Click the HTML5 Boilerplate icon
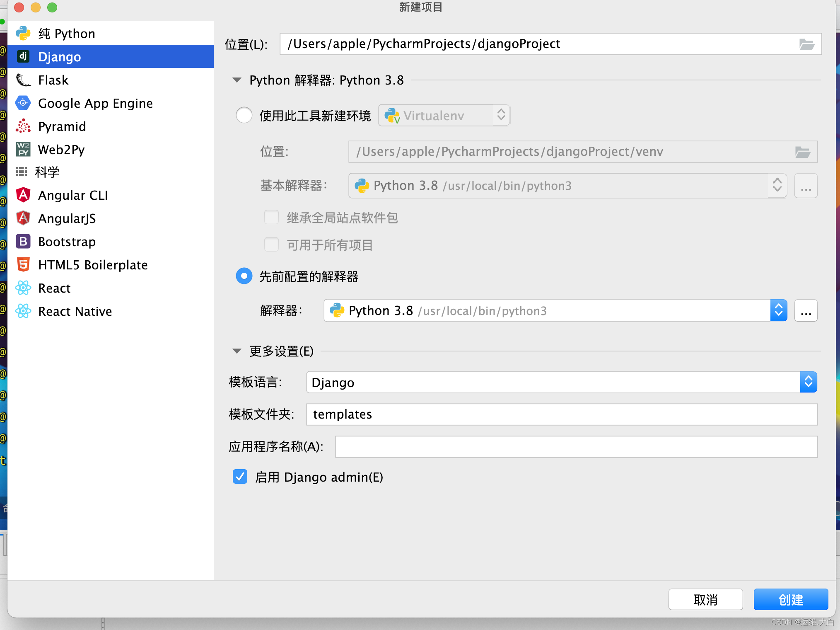The width and height of the screenshot is (840, 630). pos(23,264)
